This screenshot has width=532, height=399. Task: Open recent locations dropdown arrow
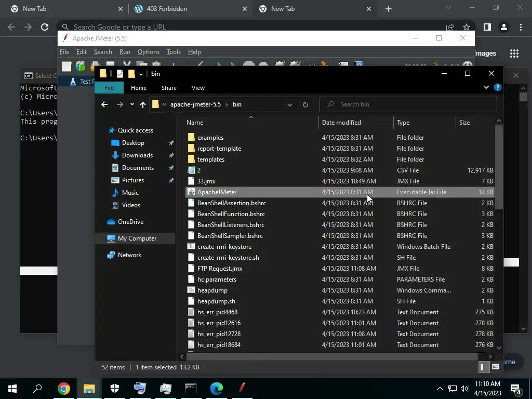click(x=132, y=104)
